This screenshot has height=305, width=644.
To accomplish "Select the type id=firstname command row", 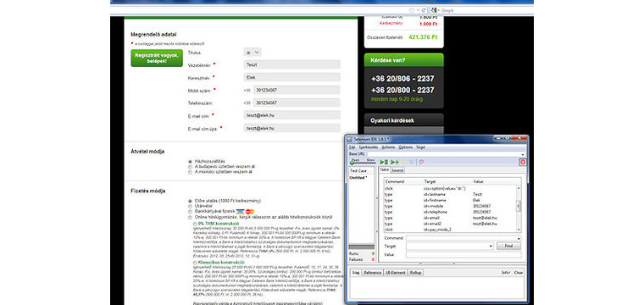I will point(450,200).
